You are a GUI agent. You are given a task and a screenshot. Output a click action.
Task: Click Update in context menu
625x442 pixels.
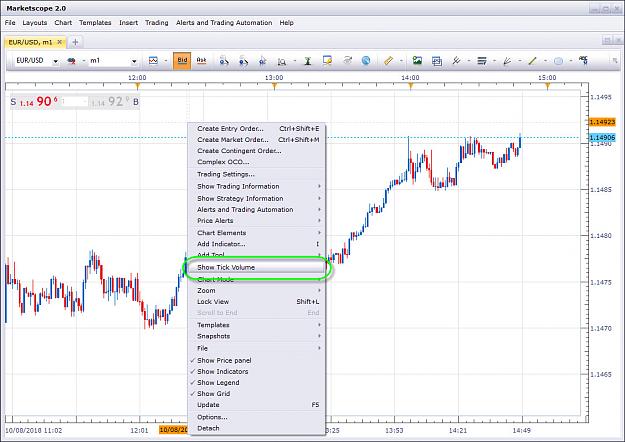pyautogui.click(x=257, y=405)
